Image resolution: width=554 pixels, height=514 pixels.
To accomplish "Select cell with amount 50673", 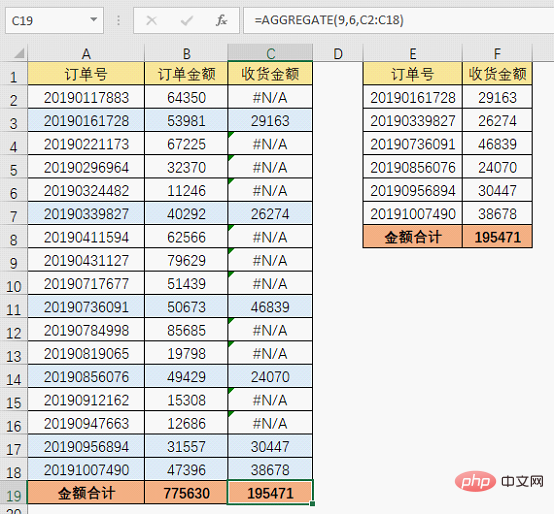I will pos(186,307).
